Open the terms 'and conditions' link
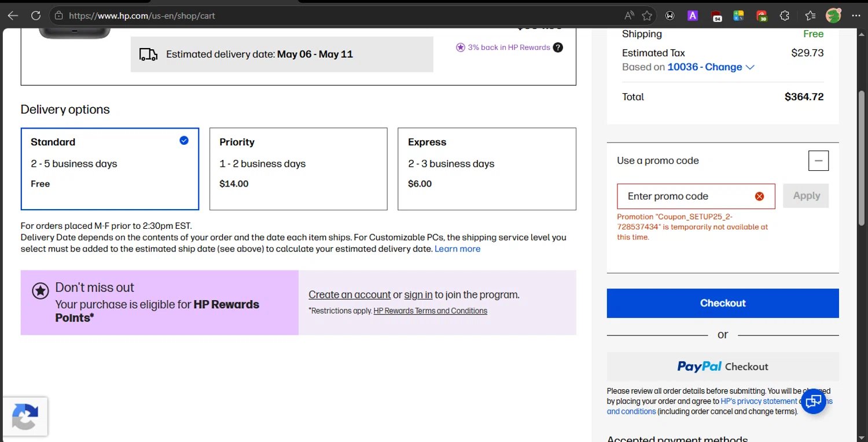Screen dimensions: 868x442 click(631, 411)
